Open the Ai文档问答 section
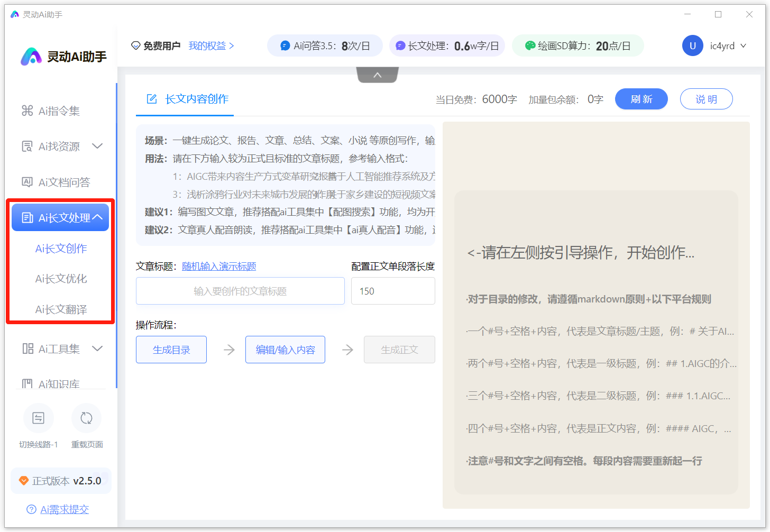This screenshot has height=532, width=770. [x=56, y=182]
